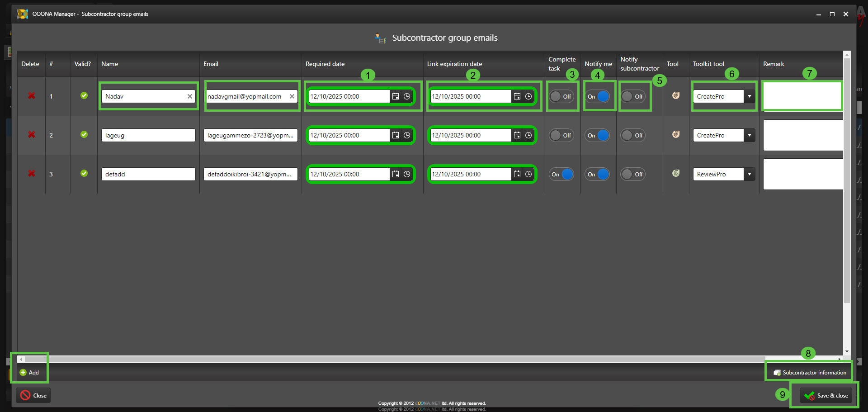This screenshot has width=868, height=412.
Task: Click the tool icon in the ReviewPro row
Action: (x=676, y=173)
